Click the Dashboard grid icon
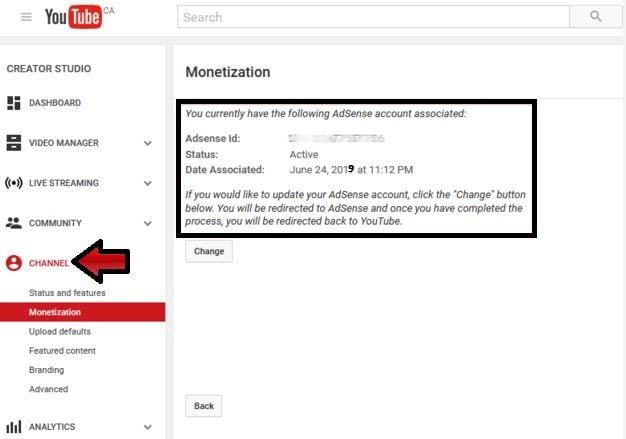Viewport: 626px width, 439px height. tap(14, 103)
